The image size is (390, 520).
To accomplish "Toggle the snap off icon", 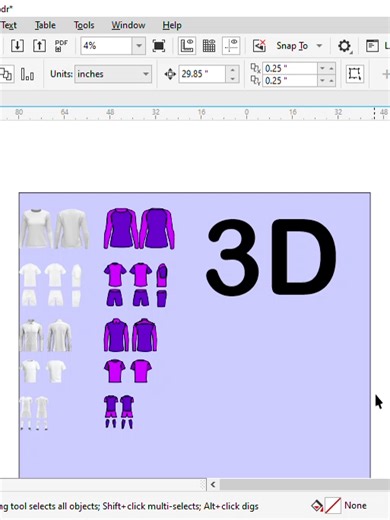I will point(259,46).
